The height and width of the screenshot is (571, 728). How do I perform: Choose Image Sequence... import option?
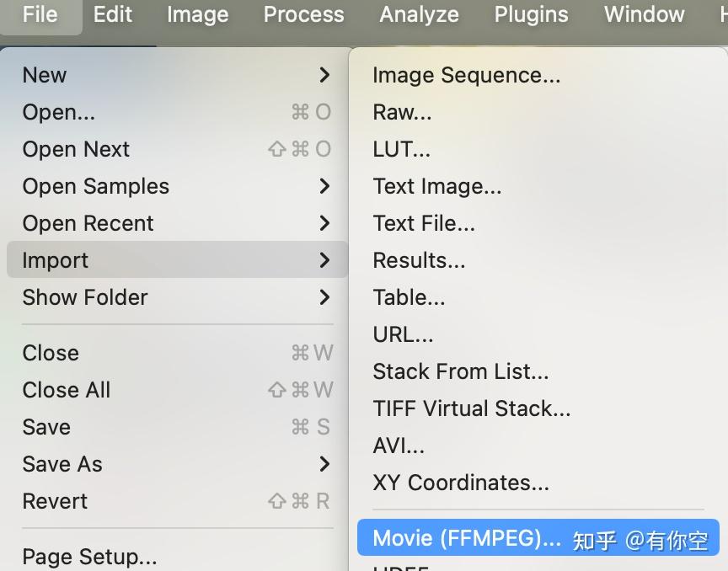[x=466, y=75]
